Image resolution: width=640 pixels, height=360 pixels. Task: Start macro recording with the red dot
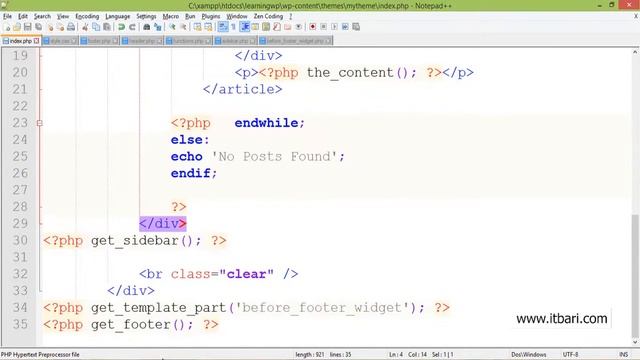pyautogui.click(x=313, y=27)
